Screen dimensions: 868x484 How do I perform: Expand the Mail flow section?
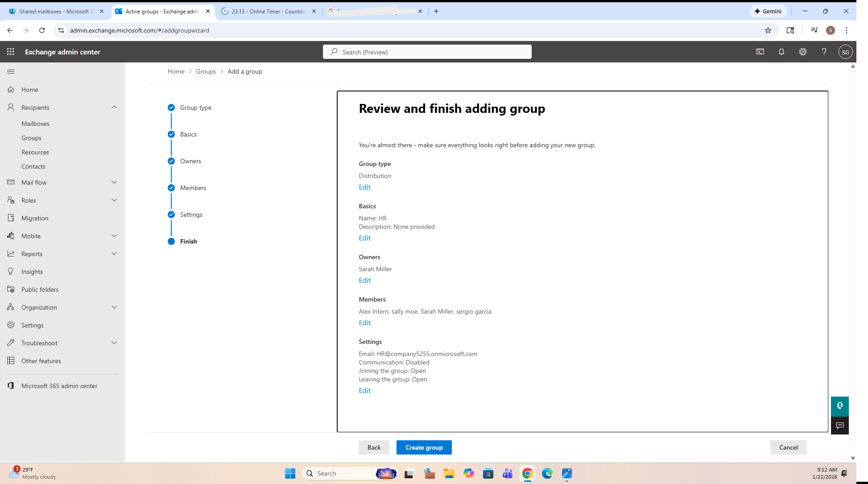114,182
